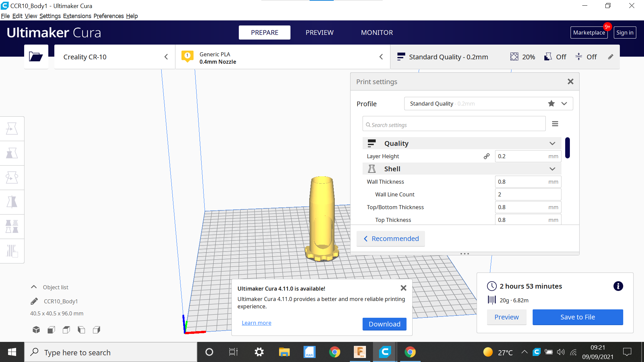Open Windows Settings gear on taskbar

(x=259, y=352)
